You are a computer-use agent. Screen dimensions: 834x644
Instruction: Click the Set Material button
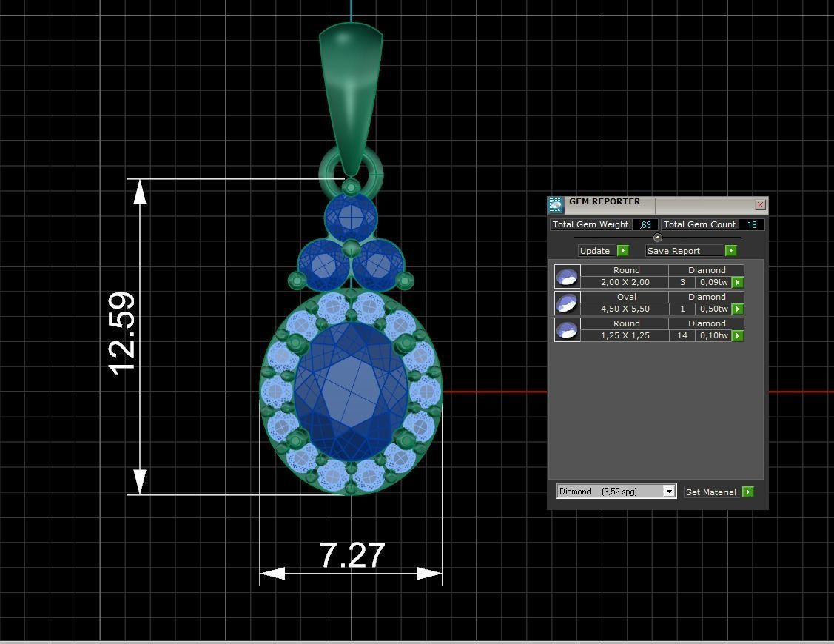712,492
